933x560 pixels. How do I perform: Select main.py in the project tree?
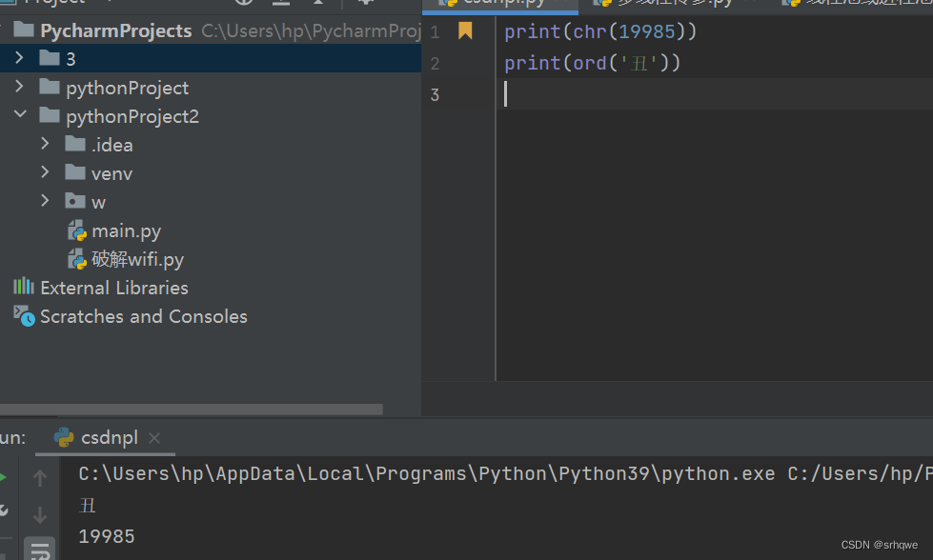tap(125, 230)
